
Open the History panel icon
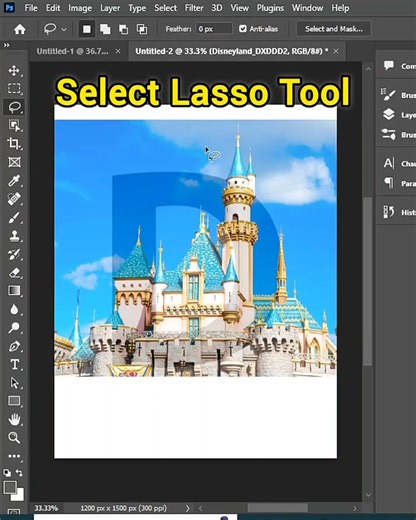(389, 212)
